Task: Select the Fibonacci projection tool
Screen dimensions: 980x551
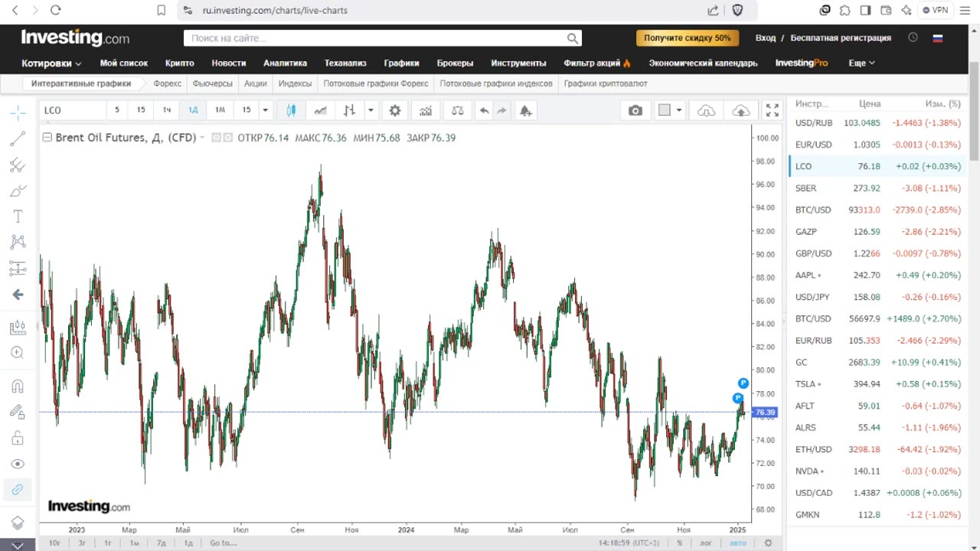Action: click(18, 269)
